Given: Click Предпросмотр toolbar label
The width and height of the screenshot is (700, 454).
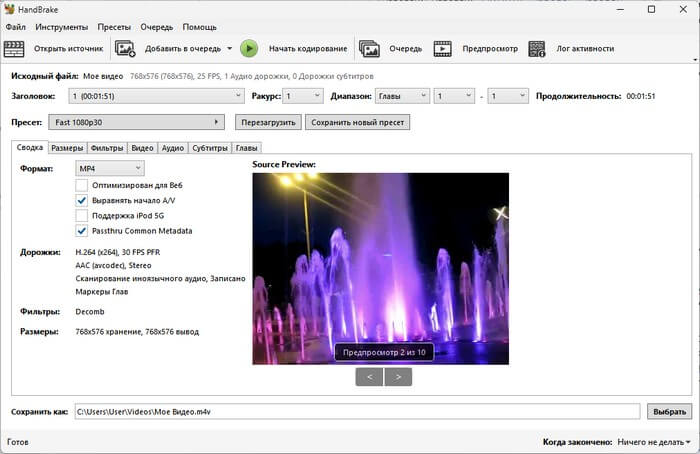Looking at the screenshot, I should (x=490, y=49).
